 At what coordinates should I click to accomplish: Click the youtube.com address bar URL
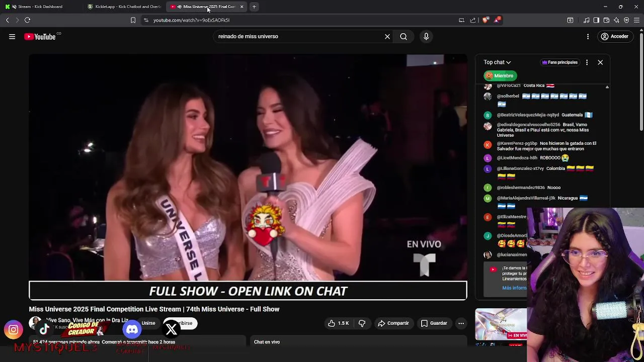coord(191,20)
